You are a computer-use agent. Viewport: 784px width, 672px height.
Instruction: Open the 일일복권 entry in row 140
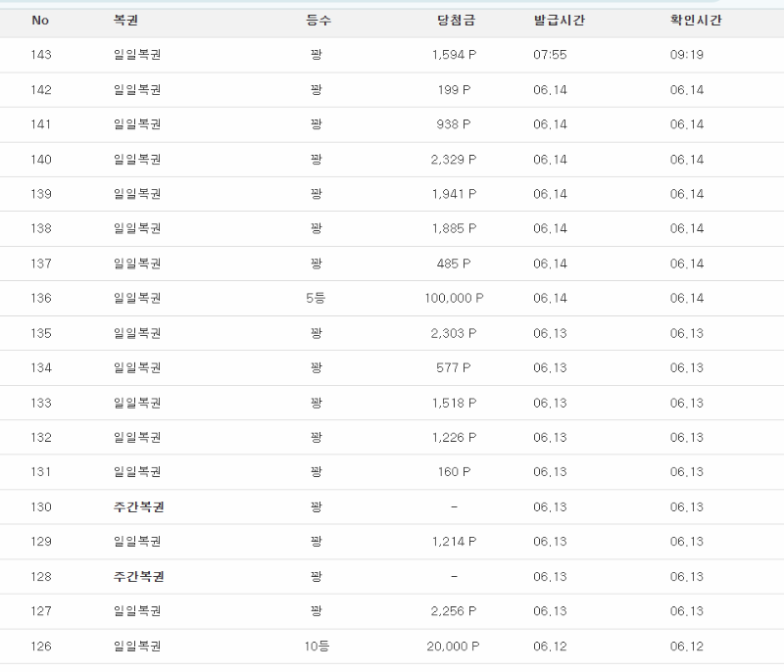pos(137,159)
